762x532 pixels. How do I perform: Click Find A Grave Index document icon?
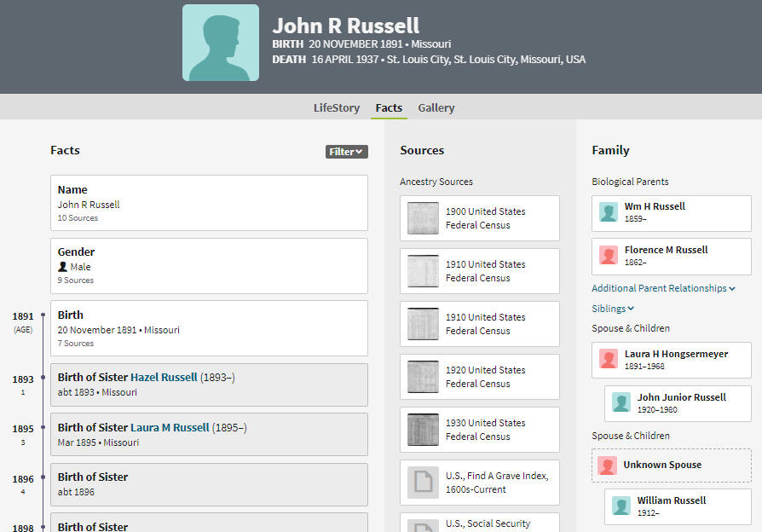pyautogui.click(x=423, y=483)
